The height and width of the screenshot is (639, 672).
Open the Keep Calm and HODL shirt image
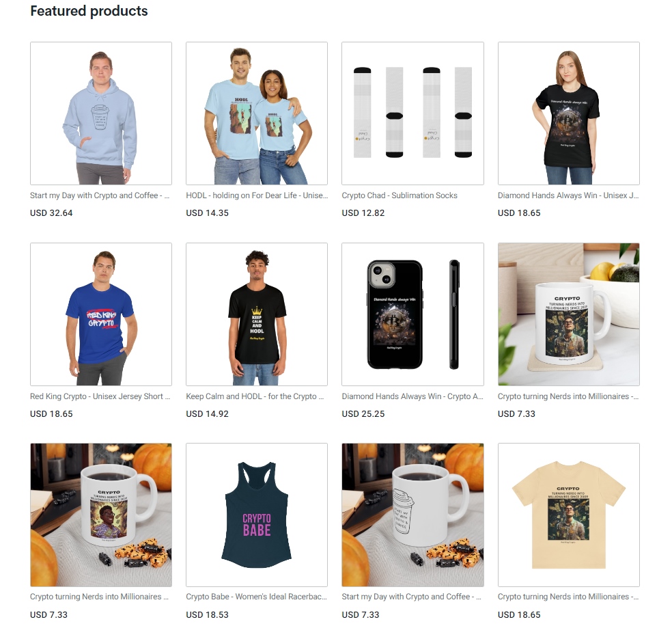(257, 314)
